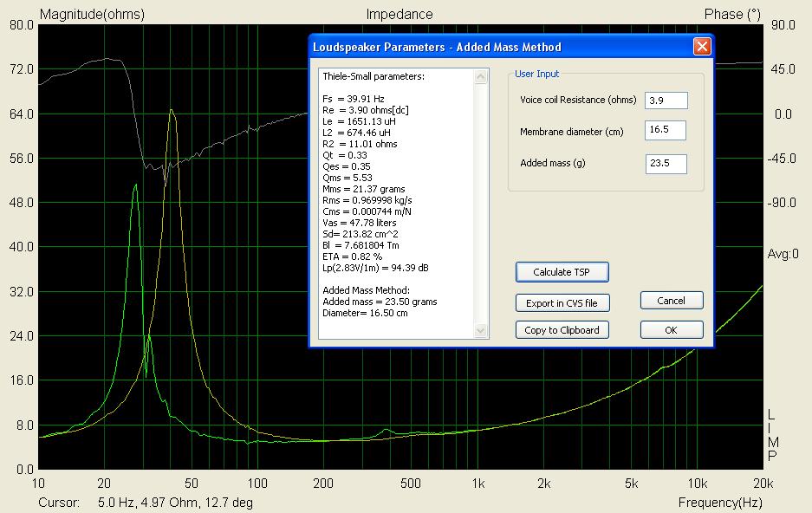This screenshot has width=812, height=513.
Task: Click the 'Impedance' graph title
Action: [x=400, y=15]
